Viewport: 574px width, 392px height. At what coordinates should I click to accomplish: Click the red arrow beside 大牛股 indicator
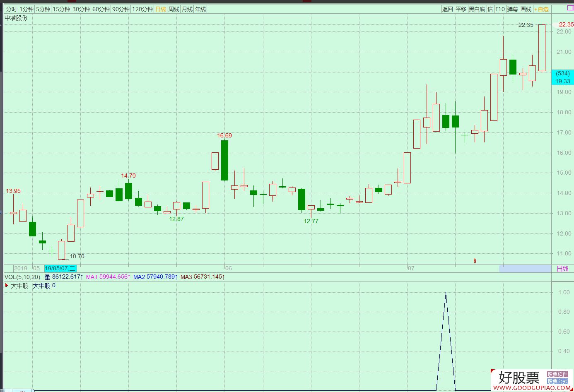point(7,285)
